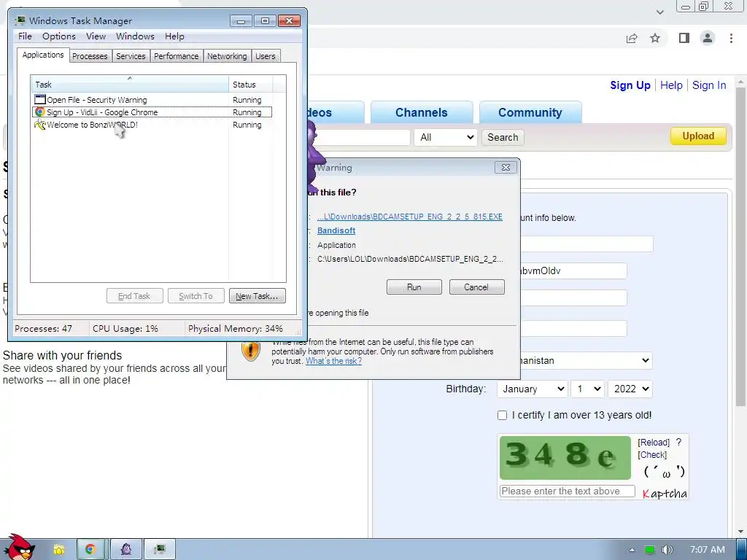Select the Welcome to BonziWORLD task
The height and width of the screenshot is (560, 747).
pyautogui.click(x=152, y=125)
